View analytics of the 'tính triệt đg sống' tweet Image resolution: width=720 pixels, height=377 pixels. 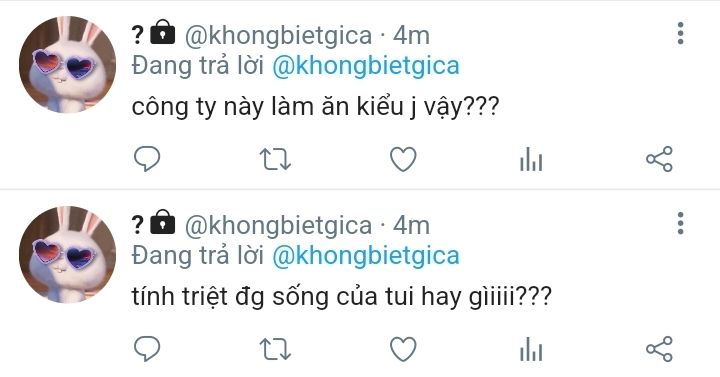click(x=531, y=349)
